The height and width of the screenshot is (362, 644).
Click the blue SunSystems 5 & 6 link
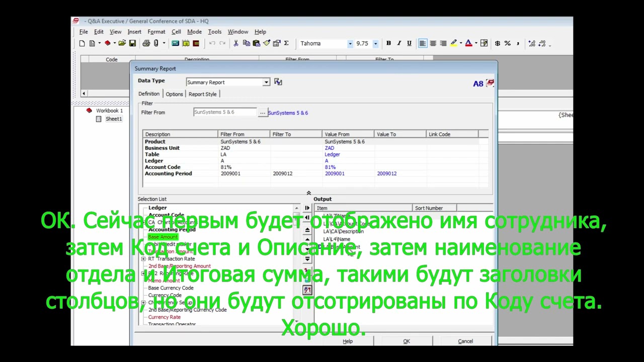pos(288,113)
